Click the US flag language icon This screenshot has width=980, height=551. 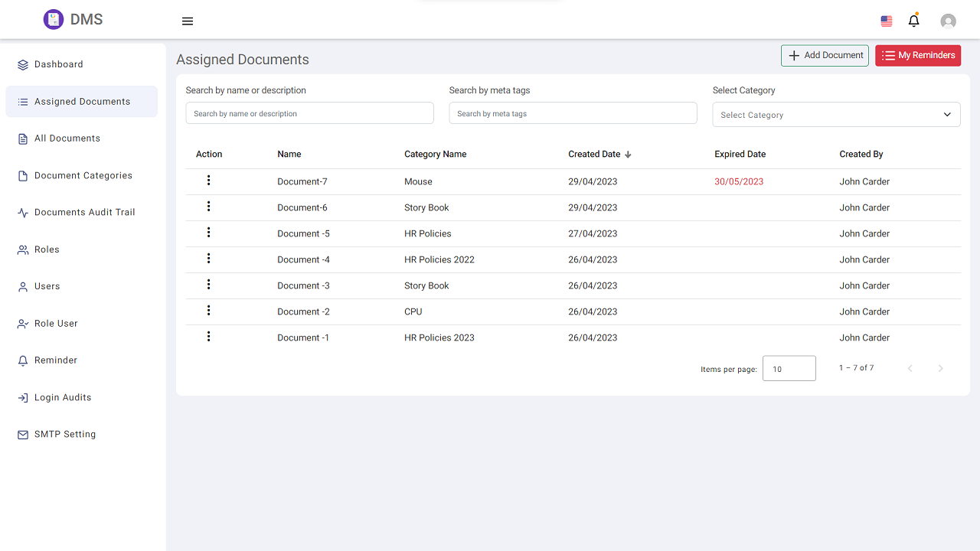(x=887, y=21)
